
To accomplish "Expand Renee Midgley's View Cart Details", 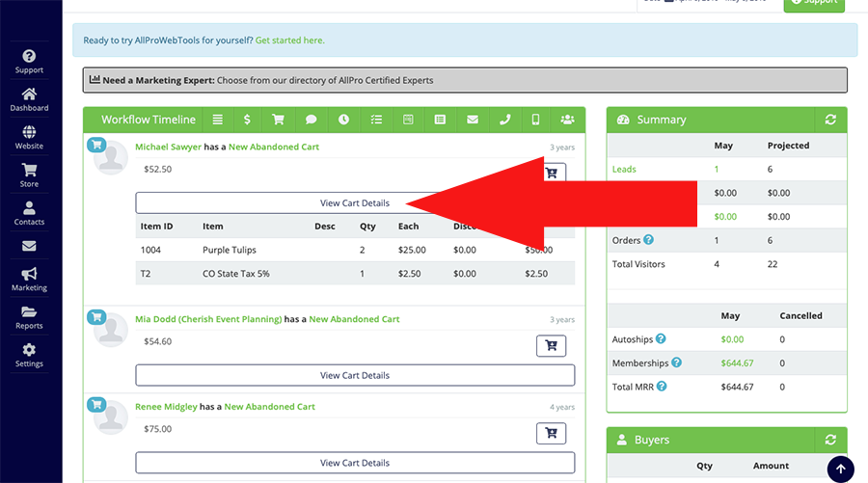I will [x=354, y=463].
